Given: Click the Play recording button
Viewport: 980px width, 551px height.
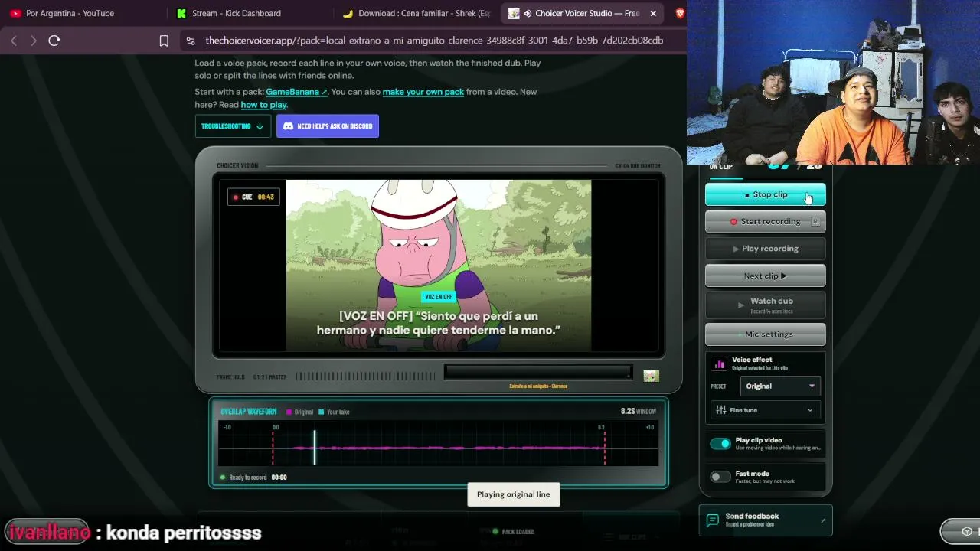Looking at the screenshot, I should click(766, 249).
